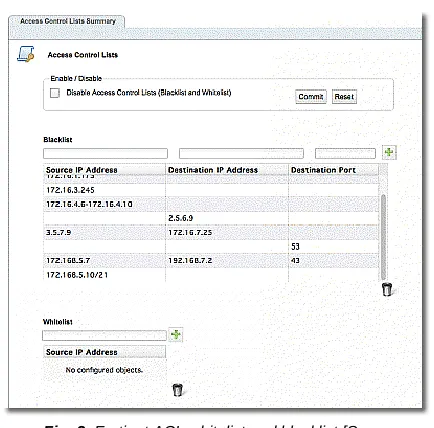Sort blacklist by Source IP Address header
The width and height of the screenshot is (434, 428).
(x=104, y=170)
